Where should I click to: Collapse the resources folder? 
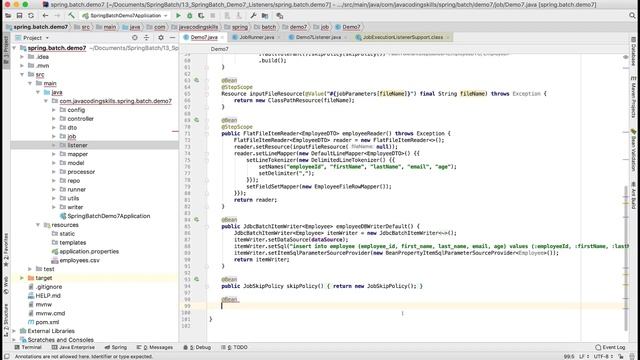click(38, 225)
